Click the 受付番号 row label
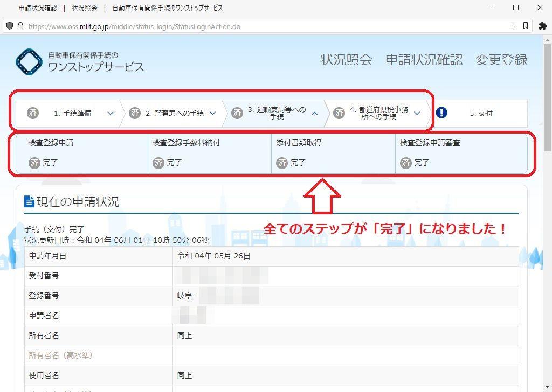Screen dimensions: 552x392 [44, 276]
